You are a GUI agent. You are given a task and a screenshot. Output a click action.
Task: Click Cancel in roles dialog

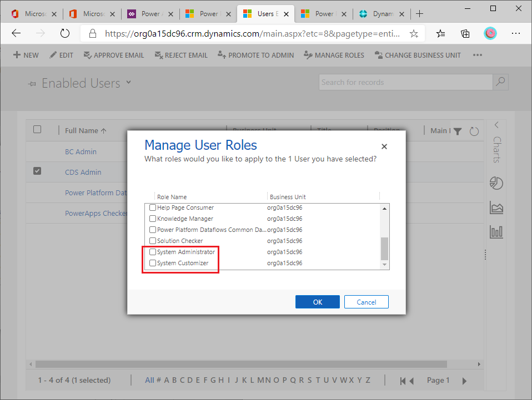point(366,302)
